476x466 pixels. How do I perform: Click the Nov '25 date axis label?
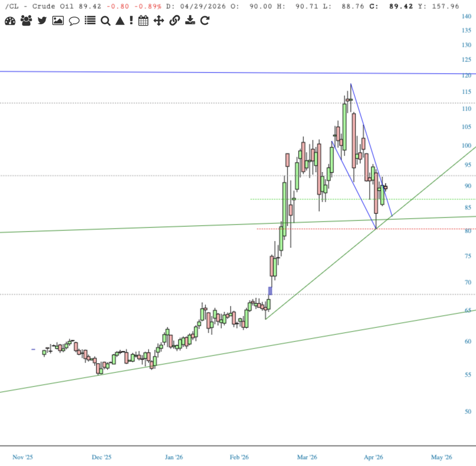(23, 457)
